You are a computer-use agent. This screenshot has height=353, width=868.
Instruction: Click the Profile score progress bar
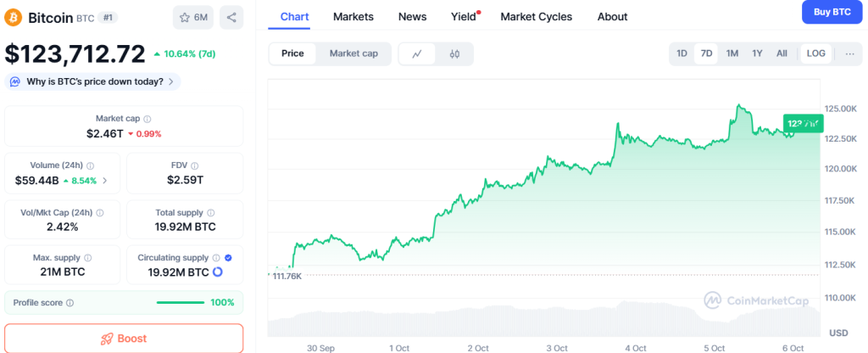180,303
